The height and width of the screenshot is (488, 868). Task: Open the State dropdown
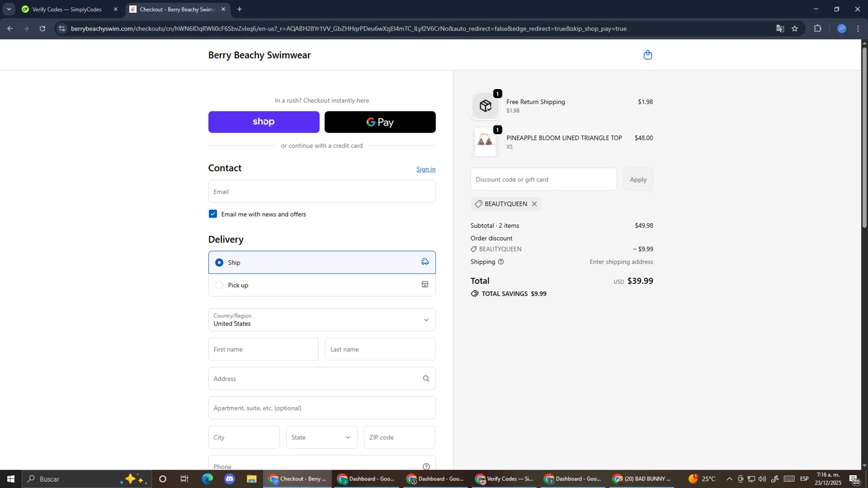pos(322,437)
